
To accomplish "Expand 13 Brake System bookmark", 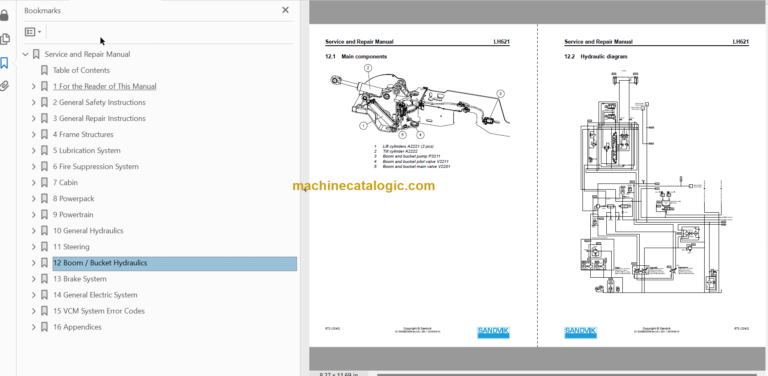I will 33,279.
